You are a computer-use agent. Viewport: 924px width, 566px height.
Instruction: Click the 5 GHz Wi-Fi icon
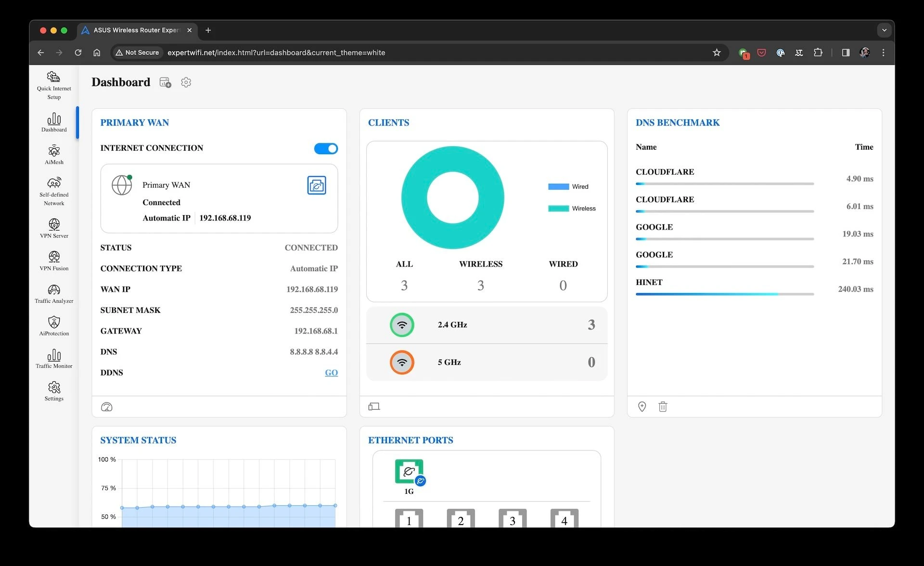coord(402,362)
